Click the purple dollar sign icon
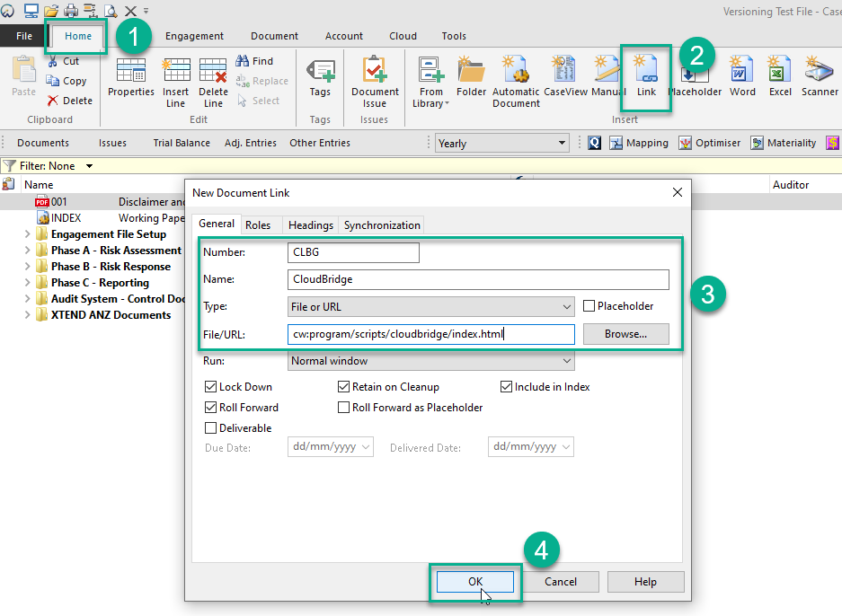The image size is (842, 616). coord(833,143)
